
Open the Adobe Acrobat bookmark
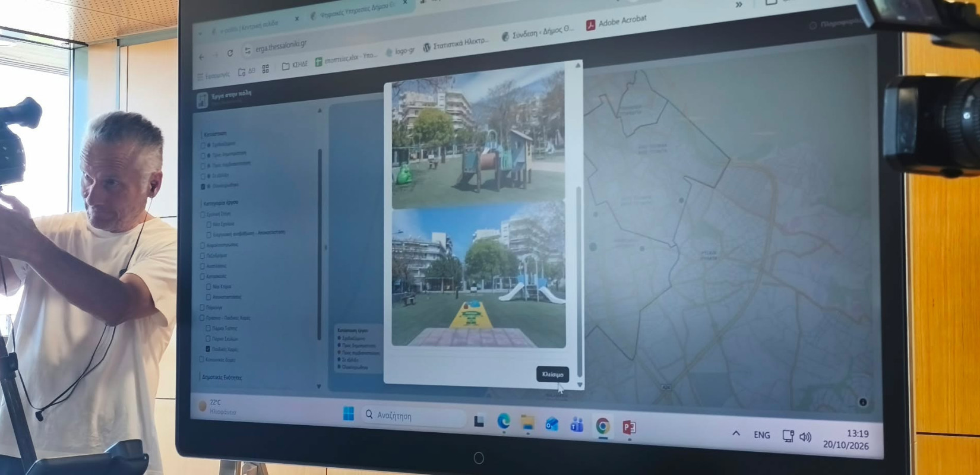click(616, 23)
